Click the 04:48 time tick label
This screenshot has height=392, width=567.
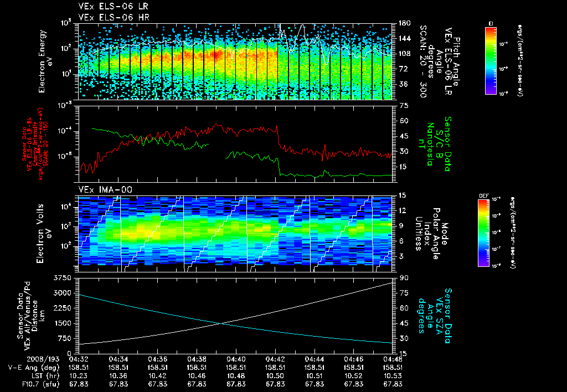coord(393,359)
